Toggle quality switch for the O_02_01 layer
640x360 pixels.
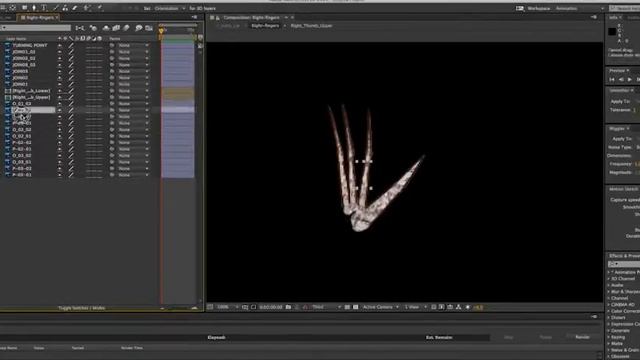click(x=71, y=136)
